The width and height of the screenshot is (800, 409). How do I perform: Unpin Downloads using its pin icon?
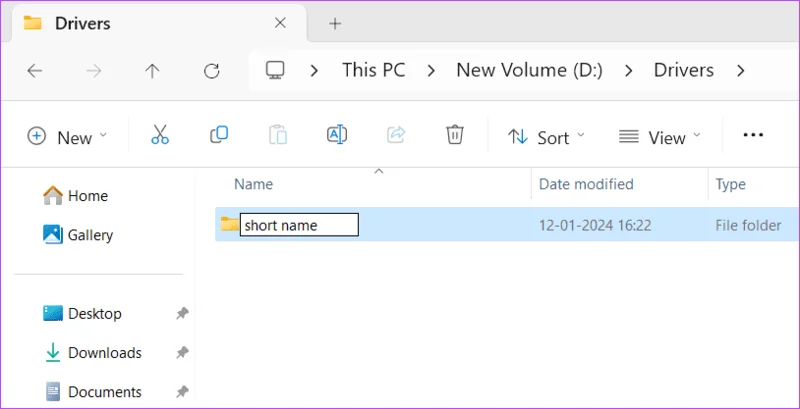[182, 352]
